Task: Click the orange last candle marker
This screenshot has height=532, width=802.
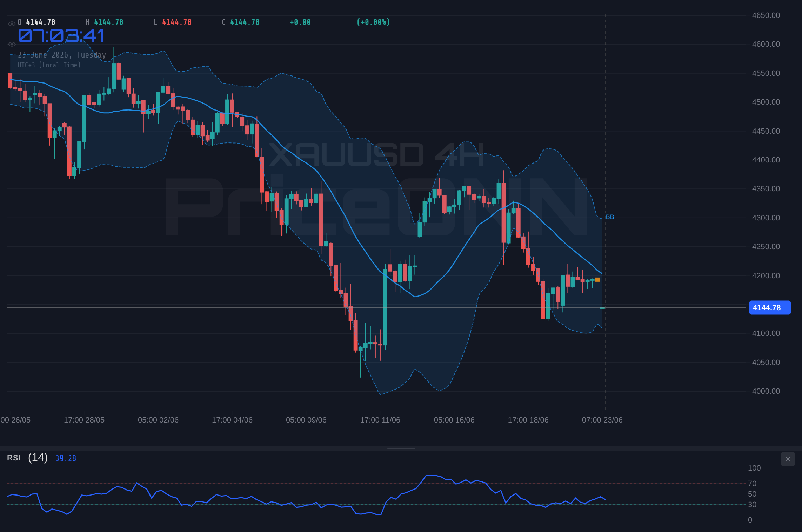Action: tap(597, 280)
